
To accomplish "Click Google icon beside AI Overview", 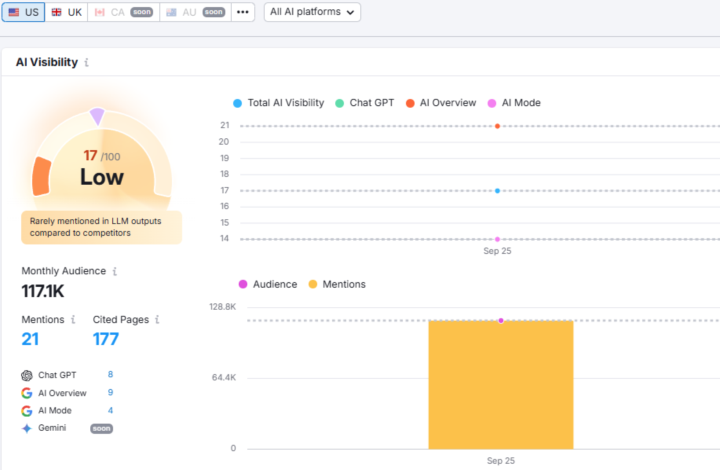I will [x=26, y=393].
